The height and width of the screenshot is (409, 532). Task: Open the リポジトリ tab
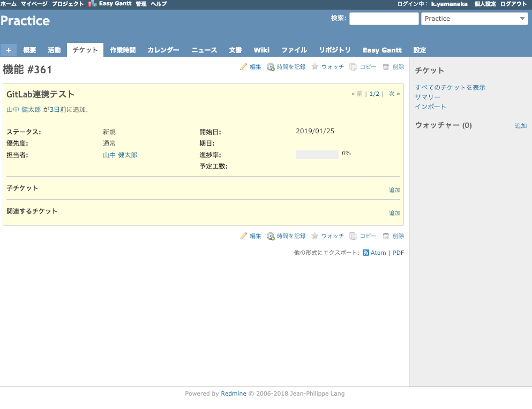coord(335,50)
